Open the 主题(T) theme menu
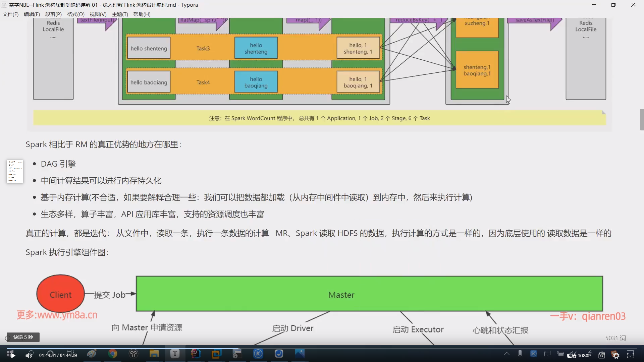The width and height of the screenshot is (644, 362). tap(120, 14)
